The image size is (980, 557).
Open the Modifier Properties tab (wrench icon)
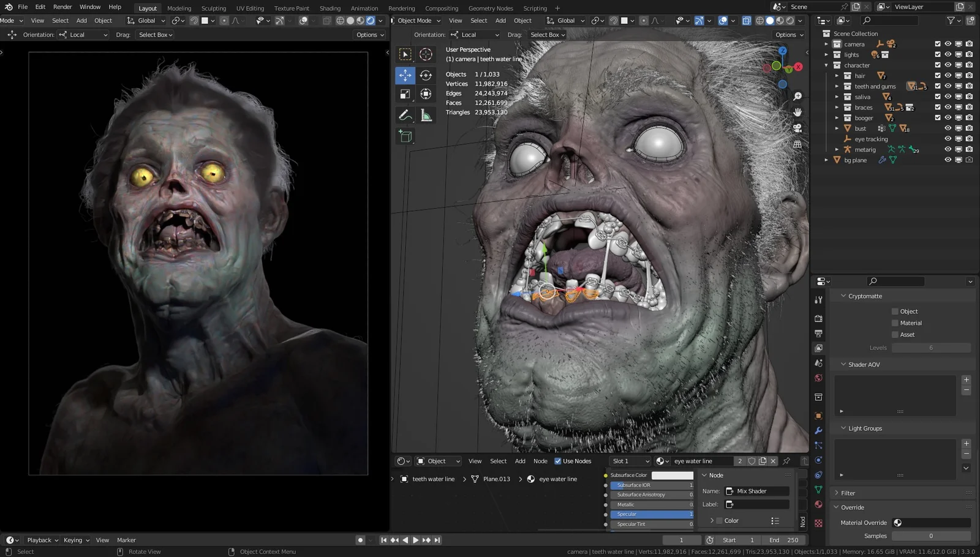(x=818, y=431)
